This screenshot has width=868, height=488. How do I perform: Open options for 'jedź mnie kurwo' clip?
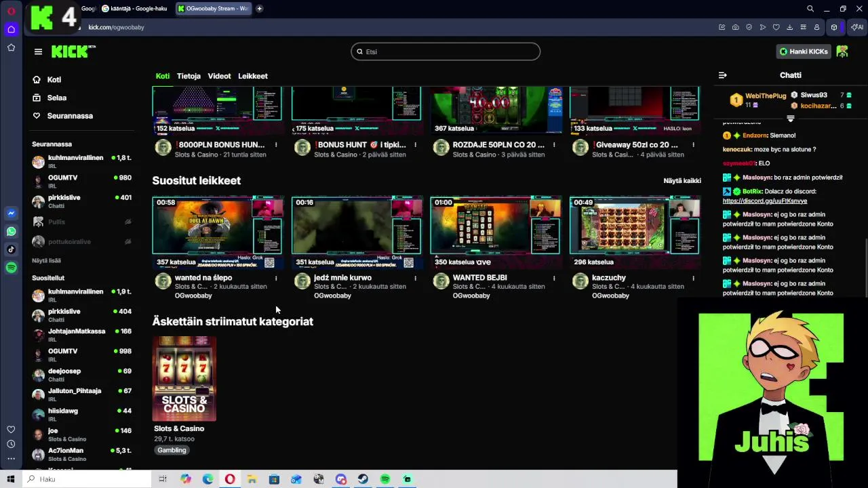pos(415,278)
